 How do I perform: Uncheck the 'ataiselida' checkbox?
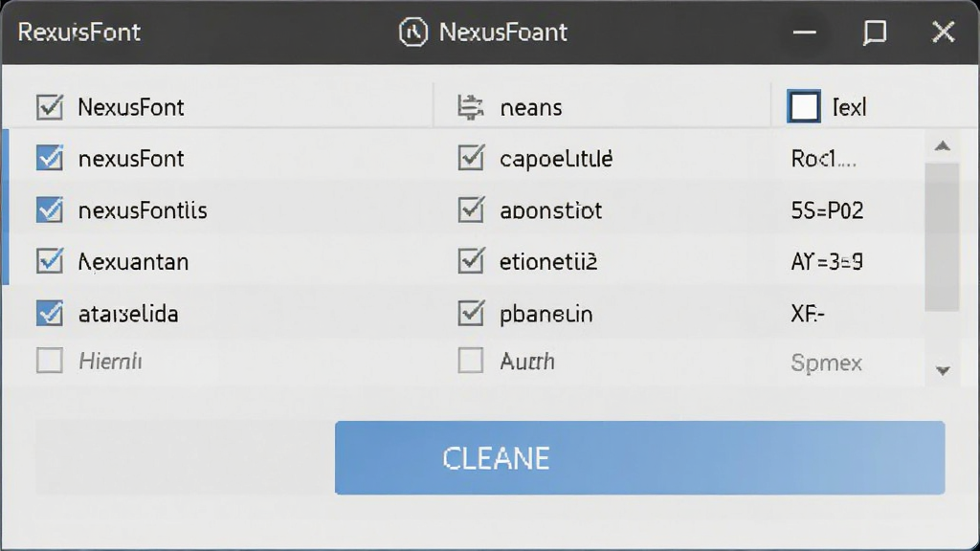click(50, 313)
